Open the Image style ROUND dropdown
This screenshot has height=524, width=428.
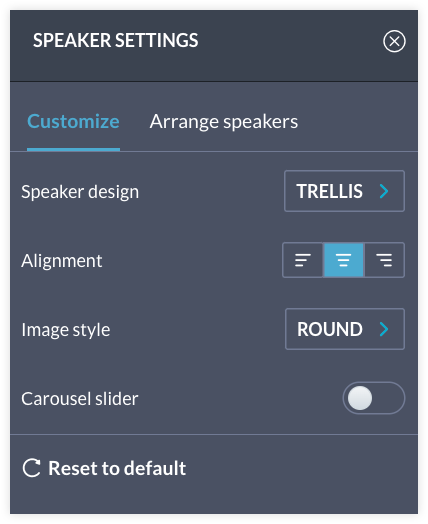345,329
